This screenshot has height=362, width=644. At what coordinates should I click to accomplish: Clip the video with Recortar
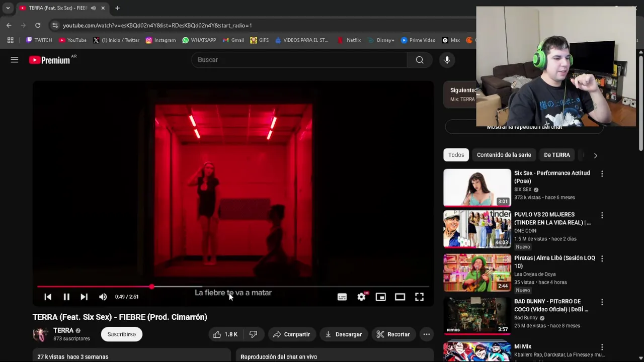tap(393, 334)
